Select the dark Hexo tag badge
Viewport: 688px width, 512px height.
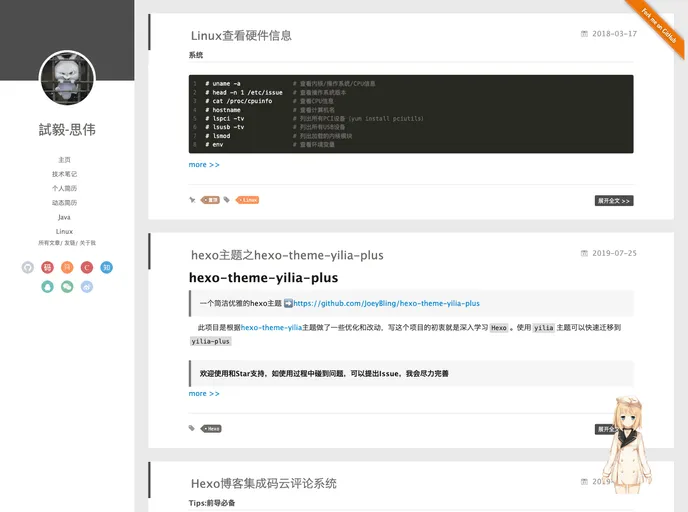tap(211, 429)
